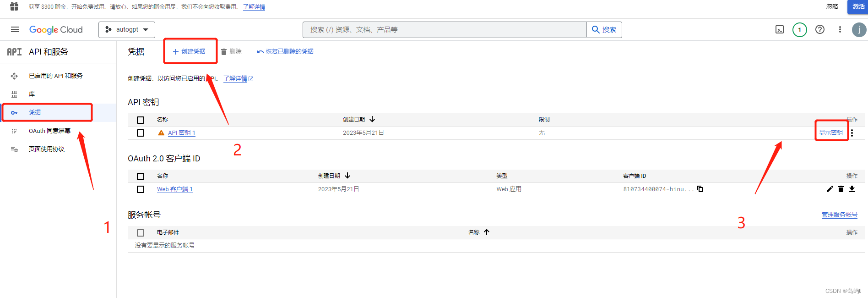868x298 pixels.
Task: Open the API 密钥 1 row three-dot menu
Action: tap(852, 133)
